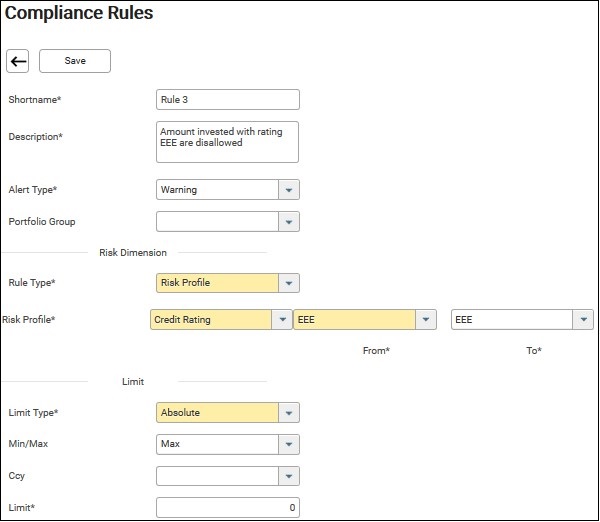Expand the Portfolio Group dropdown arrow
The width and height of the screenshot is (600, 522).
tap(288, 222)
